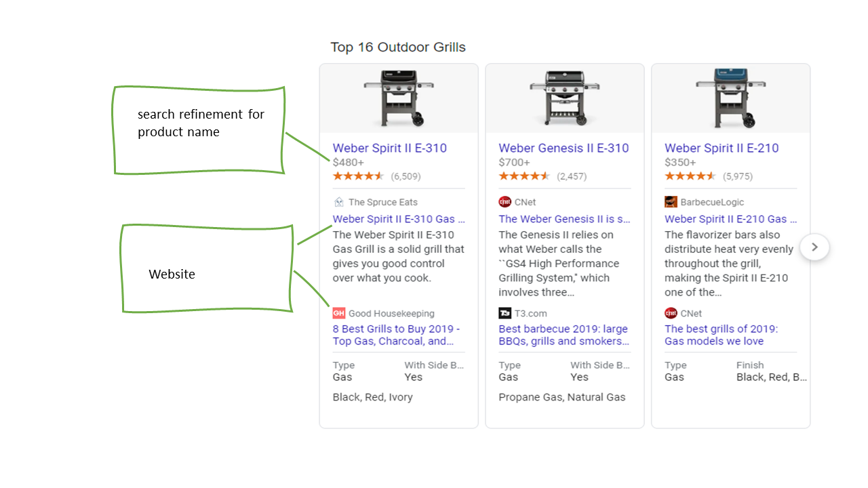Screen dimensions: 868x488
Task: Open Spruce Eats Weber Spirit II E-310 Gas review
Action: click(398, 219)
